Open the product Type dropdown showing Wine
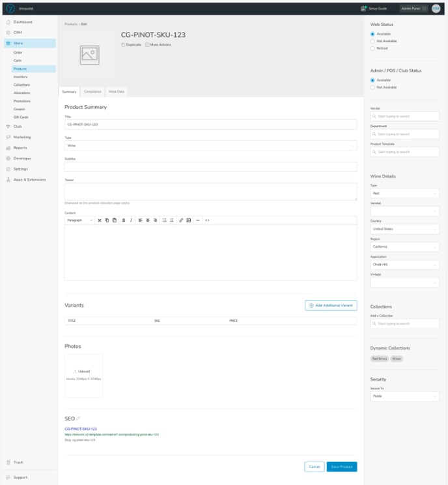448x485 pixels. [210, 145]
